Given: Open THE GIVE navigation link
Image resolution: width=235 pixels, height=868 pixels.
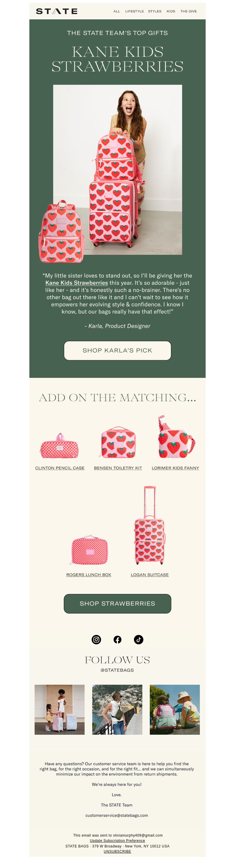Looking at the screenshot, I should click(x=189, y=11).
